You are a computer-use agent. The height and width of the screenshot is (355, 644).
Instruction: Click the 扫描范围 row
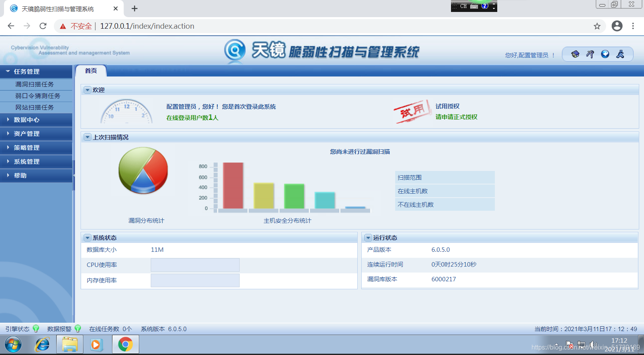click(x=445, y=178)
